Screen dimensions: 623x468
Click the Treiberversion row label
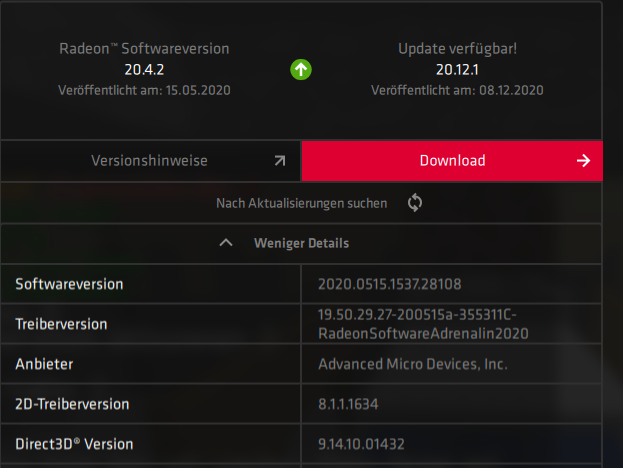[61, 324]
